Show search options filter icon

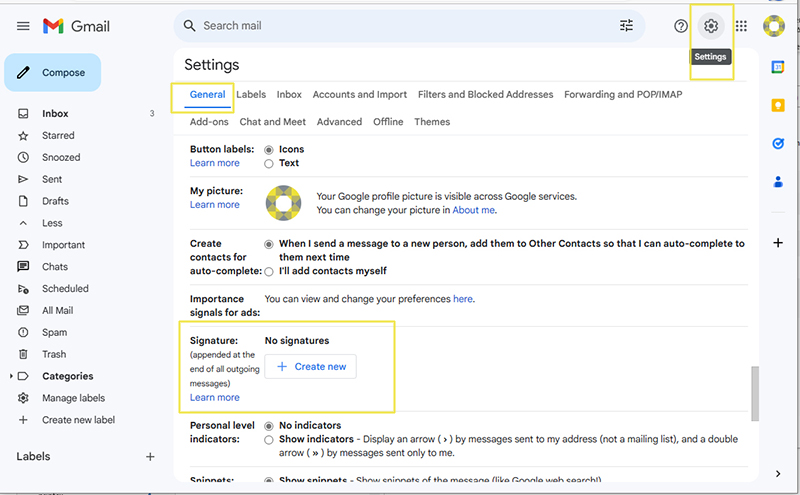627,26
